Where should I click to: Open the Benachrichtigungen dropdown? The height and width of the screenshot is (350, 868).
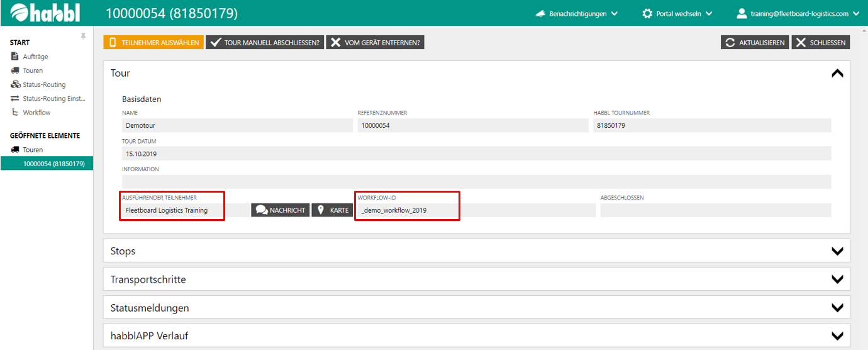pyautogui.click(x=576, y=13)
